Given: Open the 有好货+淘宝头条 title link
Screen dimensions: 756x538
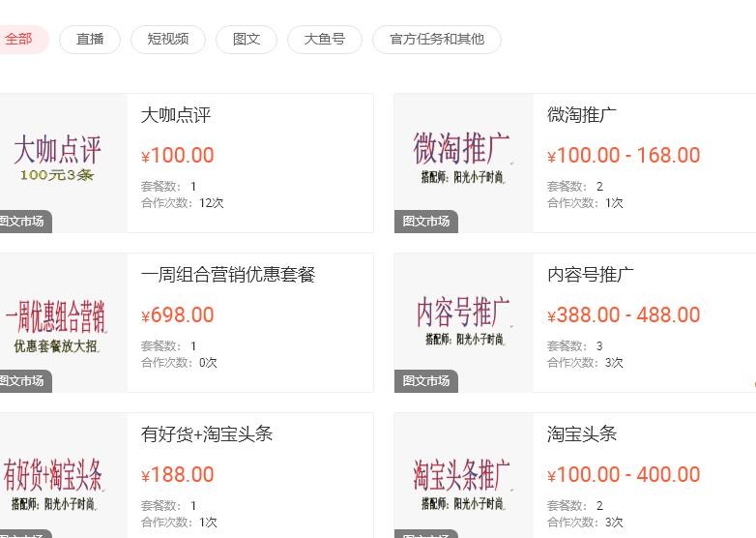Looking at the screenshot, I should 207,434.
